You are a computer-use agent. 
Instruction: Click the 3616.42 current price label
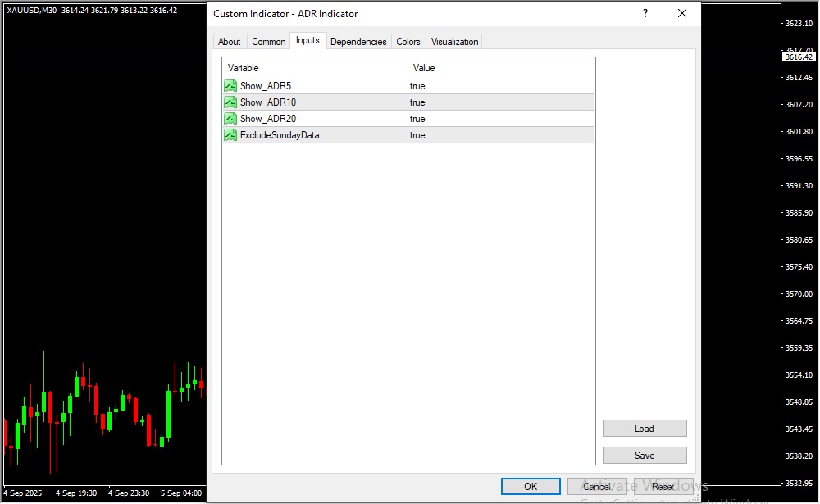(798, 57)
